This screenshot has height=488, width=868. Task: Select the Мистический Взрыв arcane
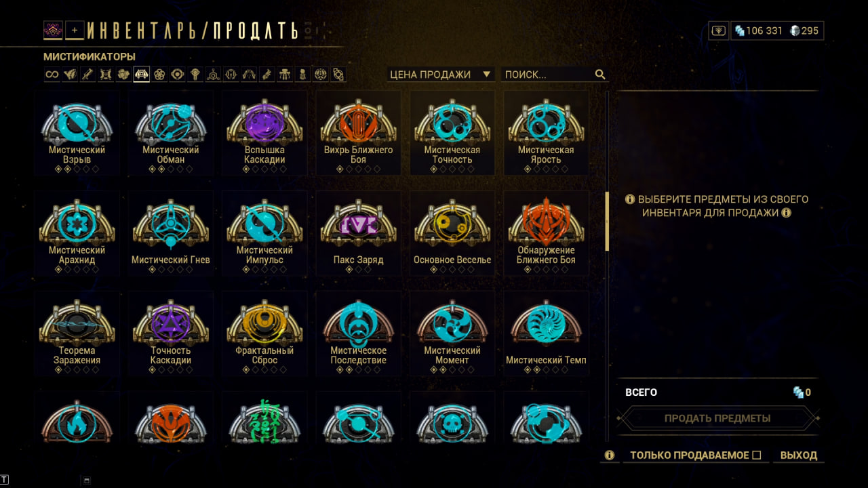[x=77, y=134]
